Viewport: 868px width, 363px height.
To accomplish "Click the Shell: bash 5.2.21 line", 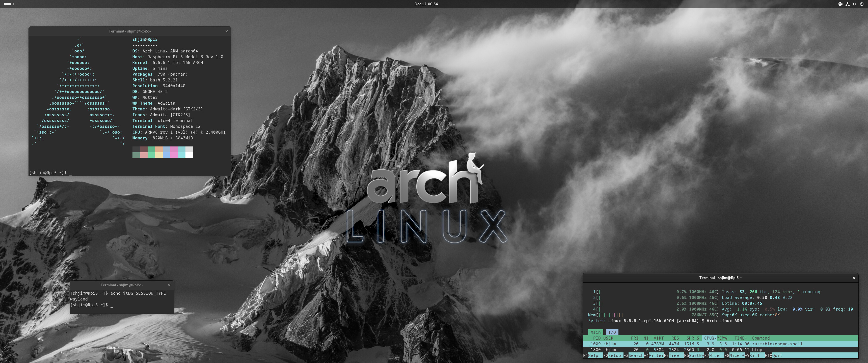I will point(155,80).
